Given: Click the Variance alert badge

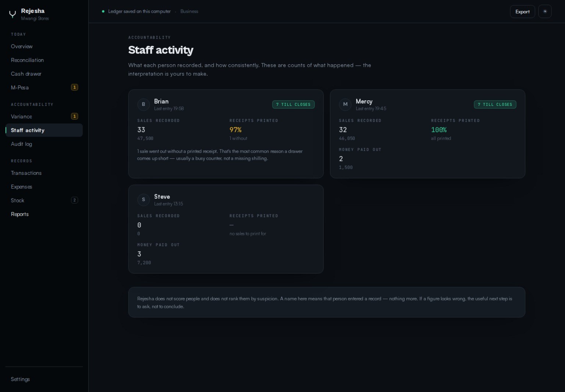Looking at the screenshot, I should 74,116.
